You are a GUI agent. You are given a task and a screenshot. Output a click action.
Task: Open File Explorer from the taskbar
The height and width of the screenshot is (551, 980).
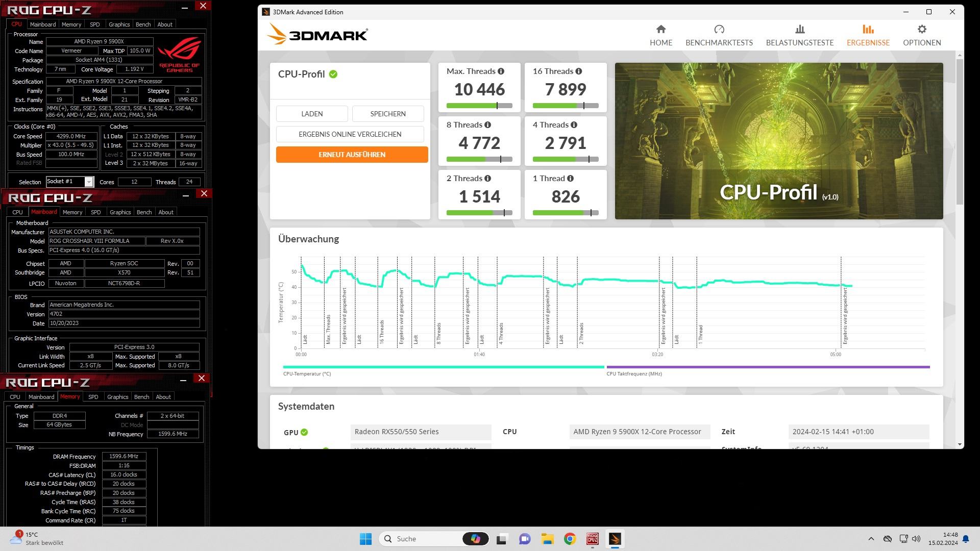pyautogui.click(x=547, y=539)
